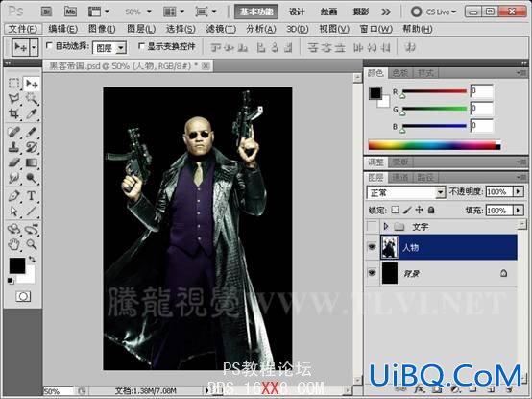
Task: Select the Healing Brush tool
Action: (x=13, y=132)
